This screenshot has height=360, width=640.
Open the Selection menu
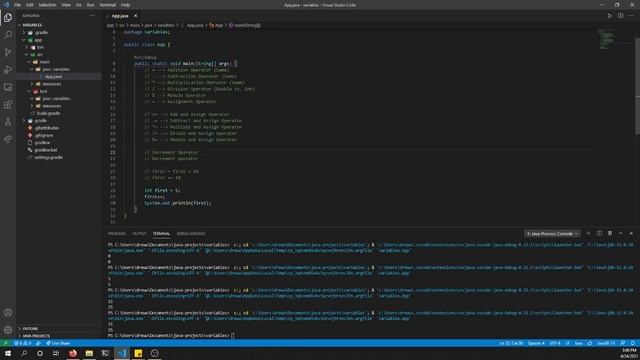pos(47,5)
